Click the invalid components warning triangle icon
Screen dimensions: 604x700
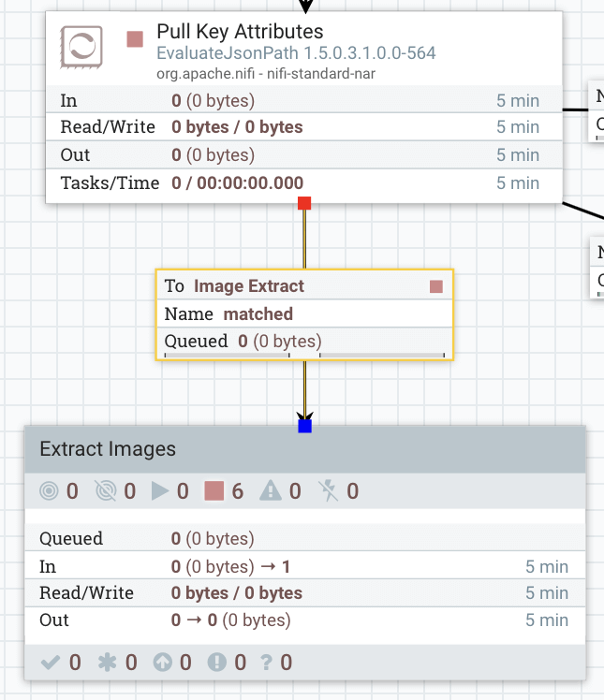tap(271, 491)
